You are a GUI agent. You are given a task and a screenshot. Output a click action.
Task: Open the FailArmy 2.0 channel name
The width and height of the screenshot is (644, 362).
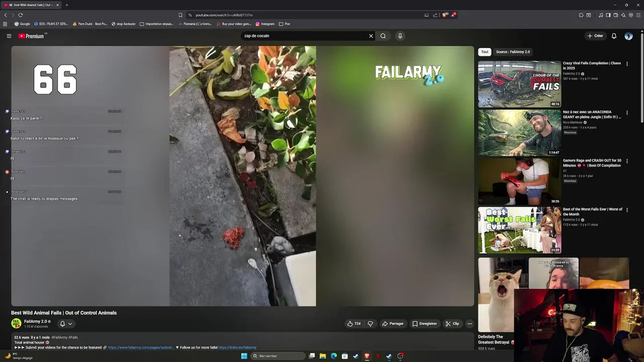coord(35,321)
